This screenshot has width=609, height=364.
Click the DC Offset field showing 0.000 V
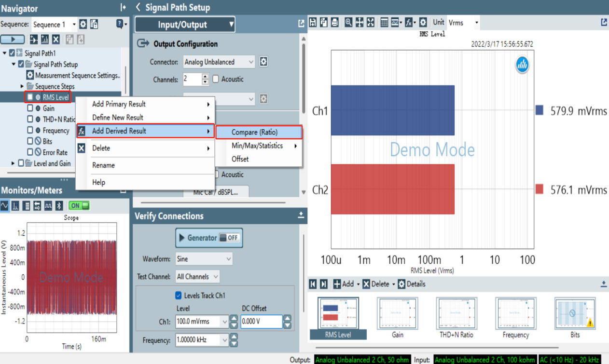tap(262, 321)
